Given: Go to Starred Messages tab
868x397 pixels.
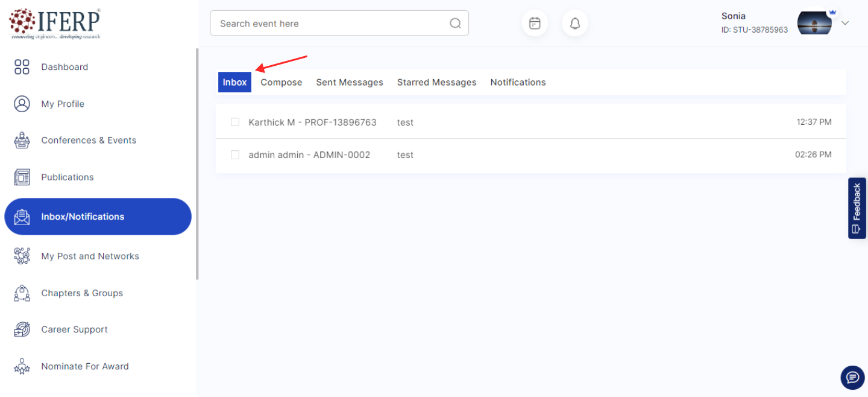Looking at the screenshot, I should pos(436,83).
